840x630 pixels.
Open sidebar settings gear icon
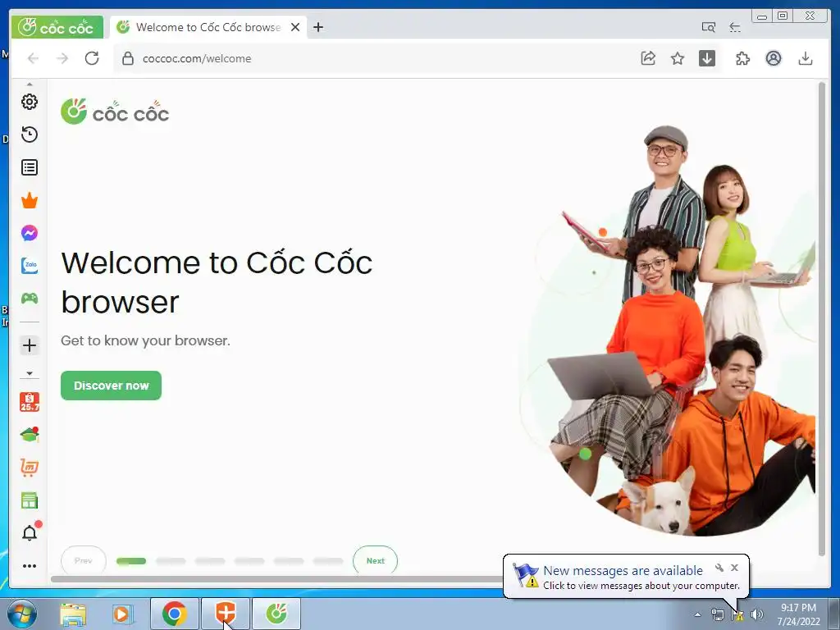tap(30, 102)
